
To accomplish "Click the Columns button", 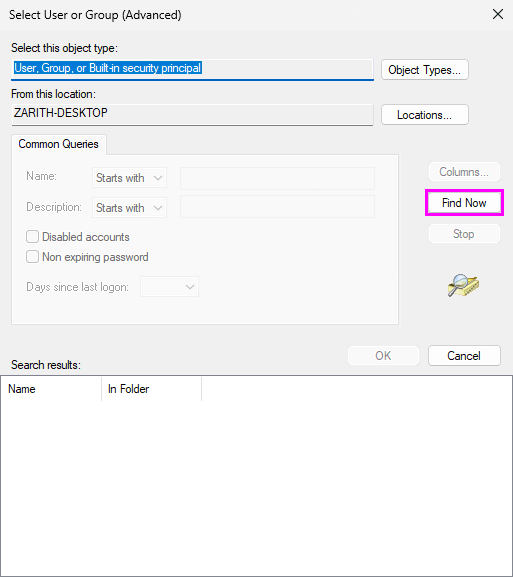I will pyautogui.click(x=464, y=172).
